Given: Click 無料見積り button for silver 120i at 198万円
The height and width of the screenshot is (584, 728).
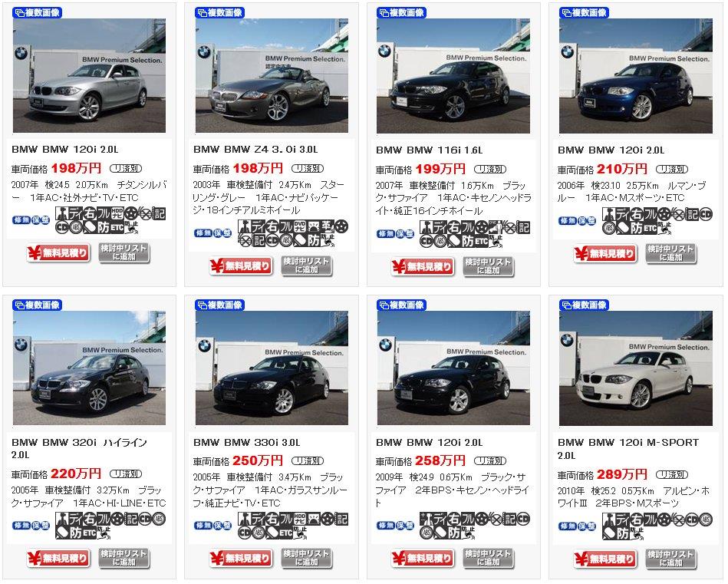Looking at the screenshot, I should [x=58, y=254].
